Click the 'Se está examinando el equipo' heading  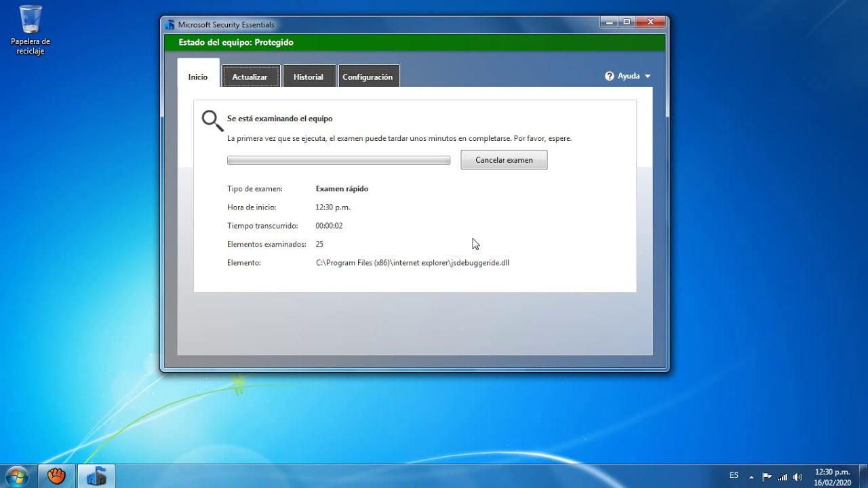[x=279, y=119]
